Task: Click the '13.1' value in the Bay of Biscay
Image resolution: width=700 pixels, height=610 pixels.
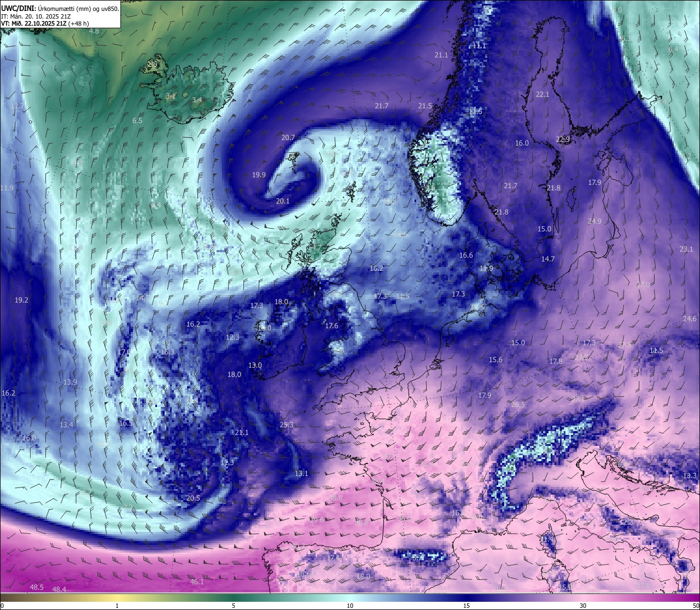Action: pyautogui.click(x=301, y=474)
